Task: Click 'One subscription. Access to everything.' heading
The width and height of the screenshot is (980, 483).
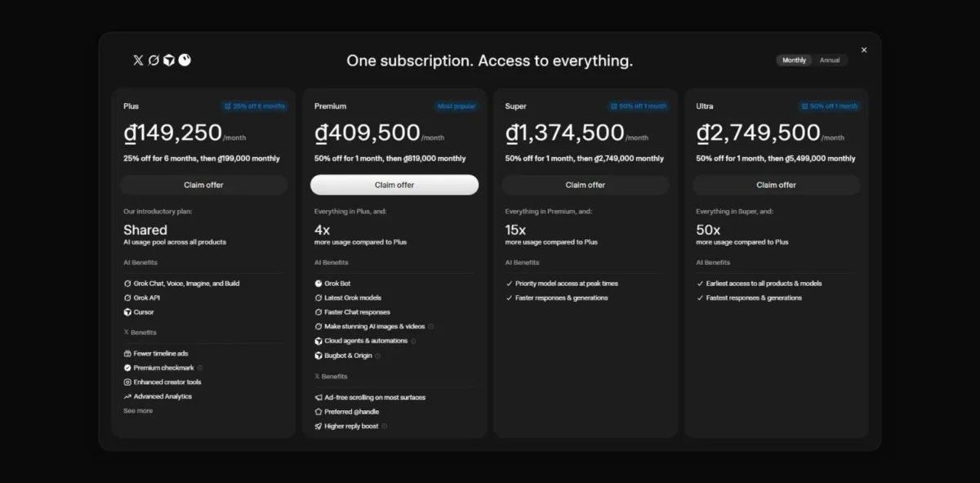Action: tap(489, 60)
